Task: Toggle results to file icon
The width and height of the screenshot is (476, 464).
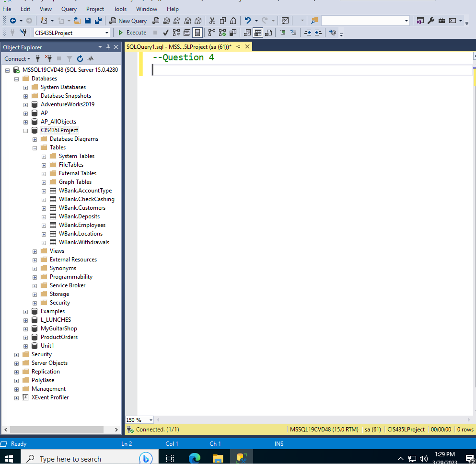Action: click(268, 33)
